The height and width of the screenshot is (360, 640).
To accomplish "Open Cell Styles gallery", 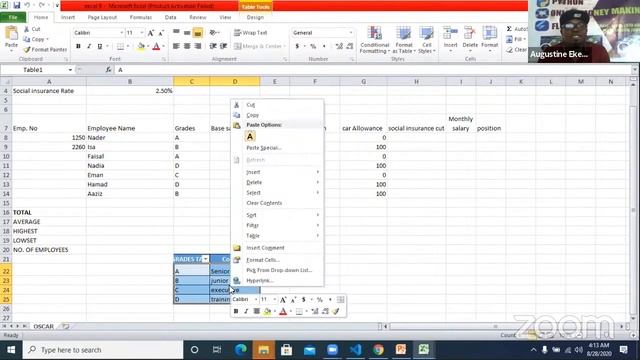I will pyautogui.click(x=427, y=40).
